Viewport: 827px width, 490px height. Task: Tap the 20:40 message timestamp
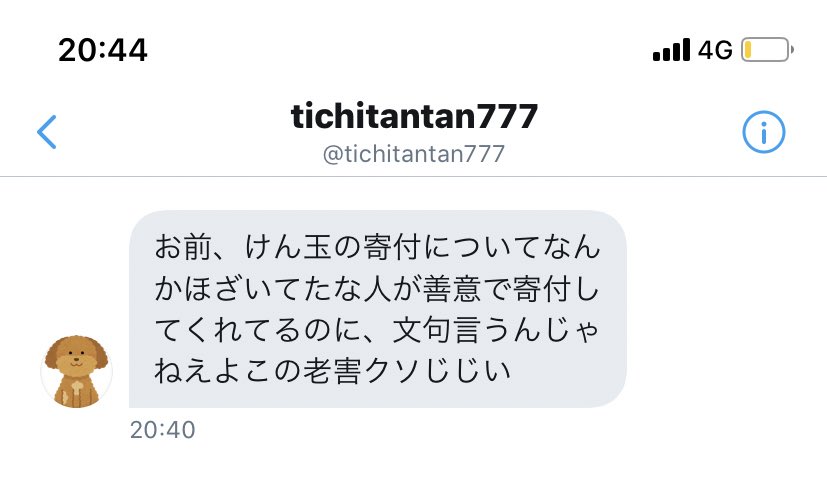(162, 430)
